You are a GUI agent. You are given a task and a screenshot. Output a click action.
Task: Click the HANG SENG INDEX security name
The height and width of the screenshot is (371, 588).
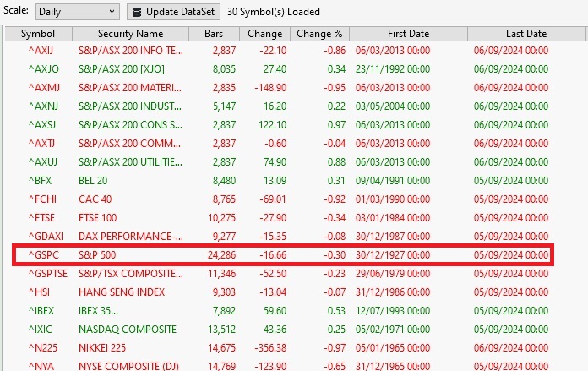pos(122,292)
